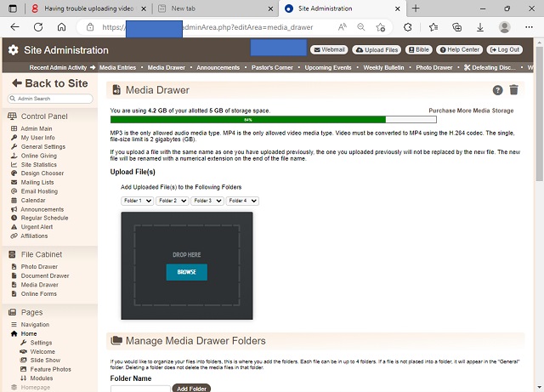Open Media Drawer help question icon
544x392 pixels.
(497, 90)
